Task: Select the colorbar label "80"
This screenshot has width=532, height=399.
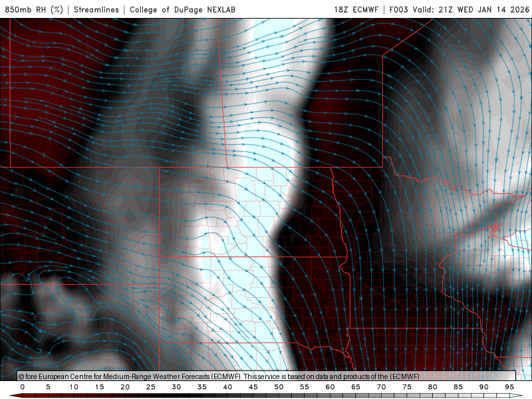Action: (x=433, y=387)
